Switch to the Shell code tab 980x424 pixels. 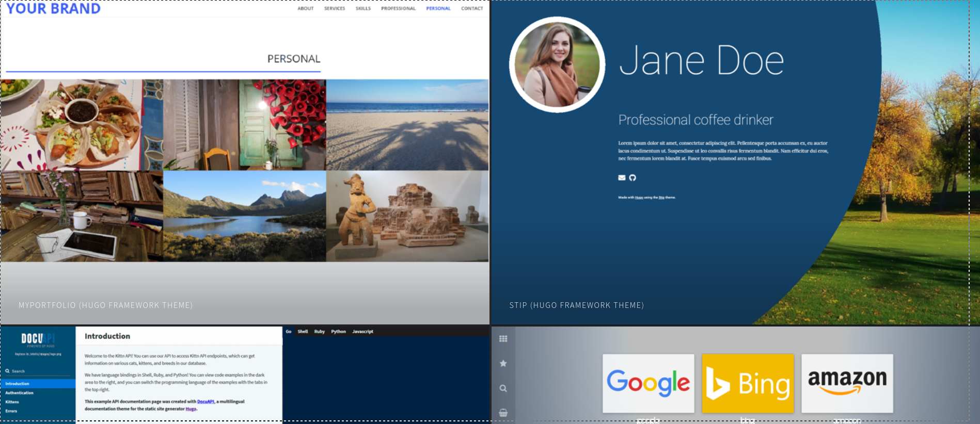(303, 332)
